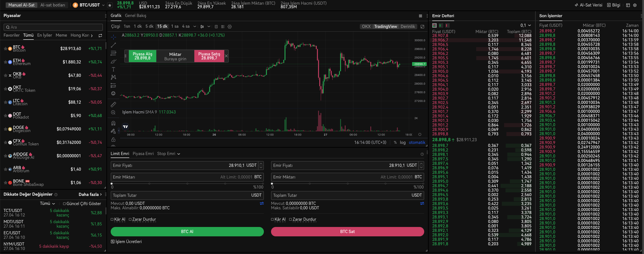Expand the chart to fullscreen
Image resolution: width=644 pixels, height=254 pixels.
point(422,27)
